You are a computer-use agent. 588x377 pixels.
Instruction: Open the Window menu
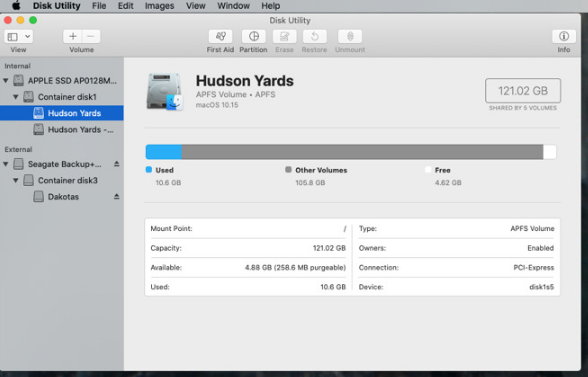tap(233, 6)
